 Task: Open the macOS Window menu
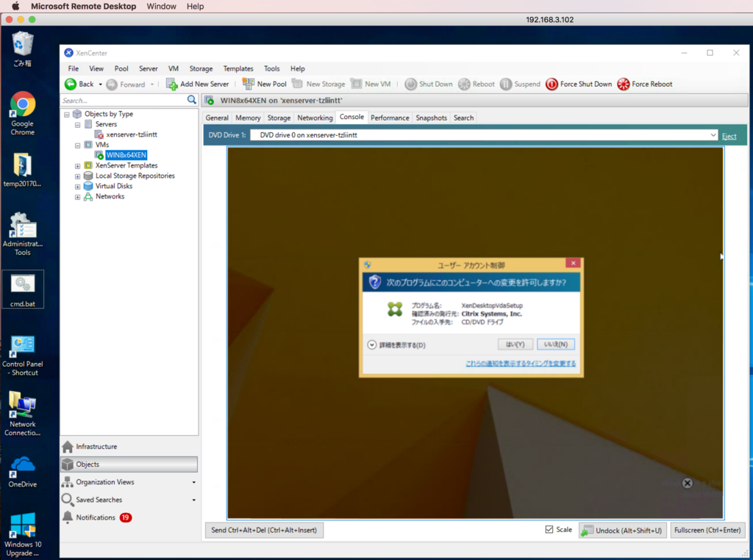[x=161, y=6]
